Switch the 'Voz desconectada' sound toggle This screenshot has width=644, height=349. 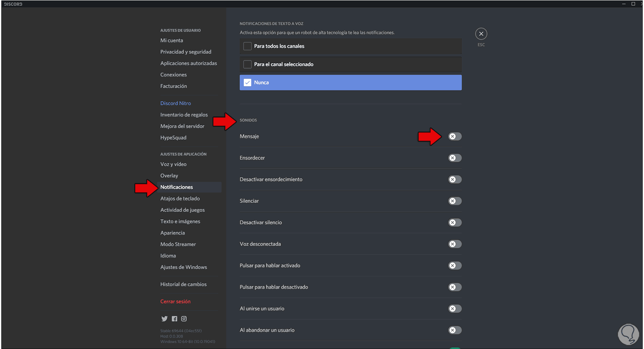click(455, 244)
